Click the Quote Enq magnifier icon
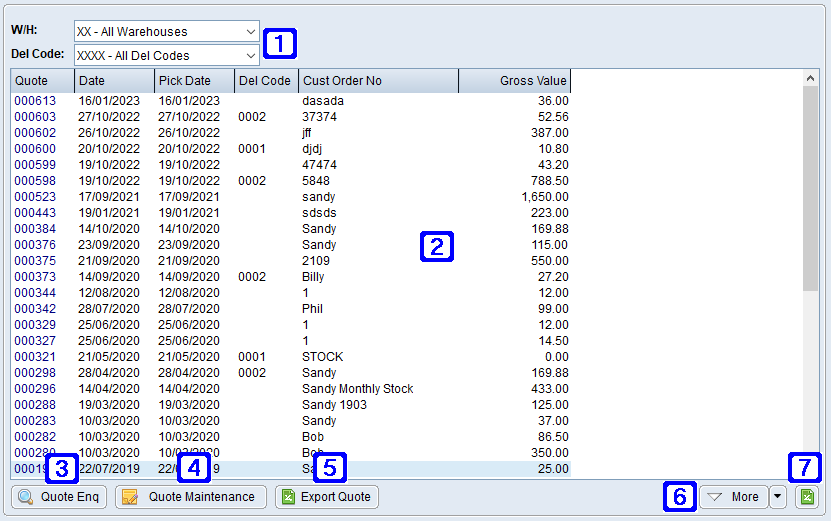 [26, 497]
